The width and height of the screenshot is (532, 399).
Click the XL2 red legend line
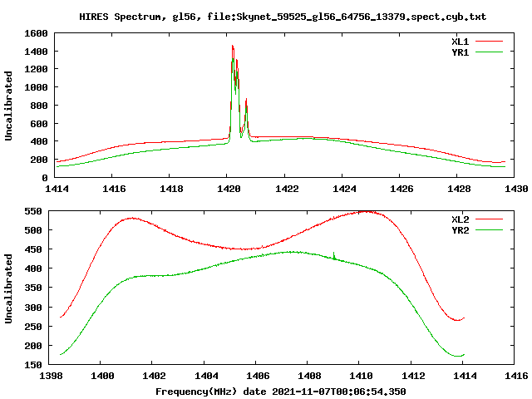coord(489,219)
